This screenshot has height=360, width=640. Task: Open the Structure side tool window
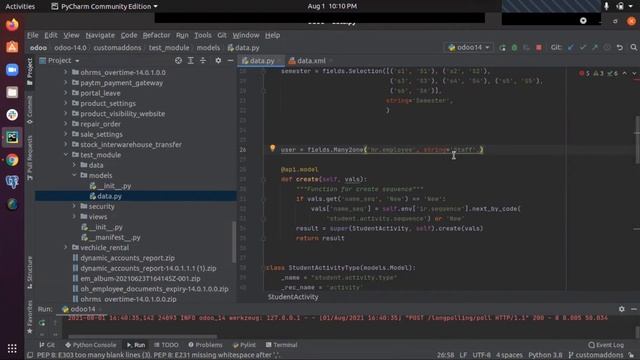(x=29, y=271)
